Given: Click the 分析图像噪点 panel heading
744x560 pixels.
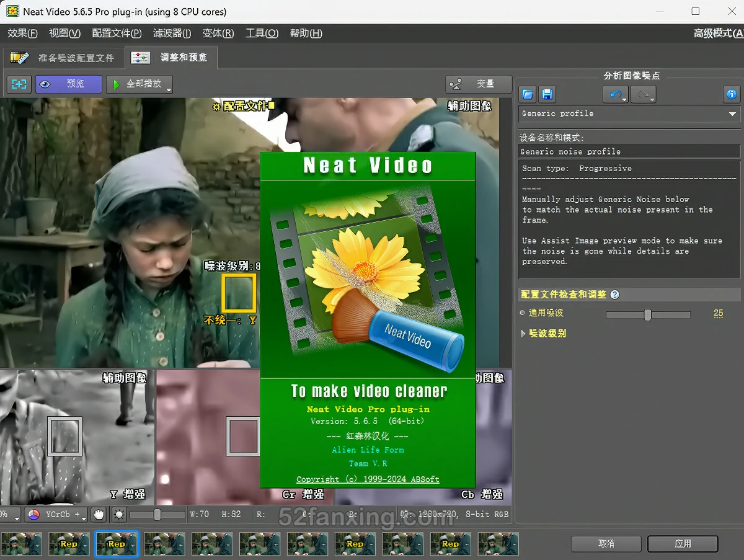Looking at the screenshot, I should point(631,76).
